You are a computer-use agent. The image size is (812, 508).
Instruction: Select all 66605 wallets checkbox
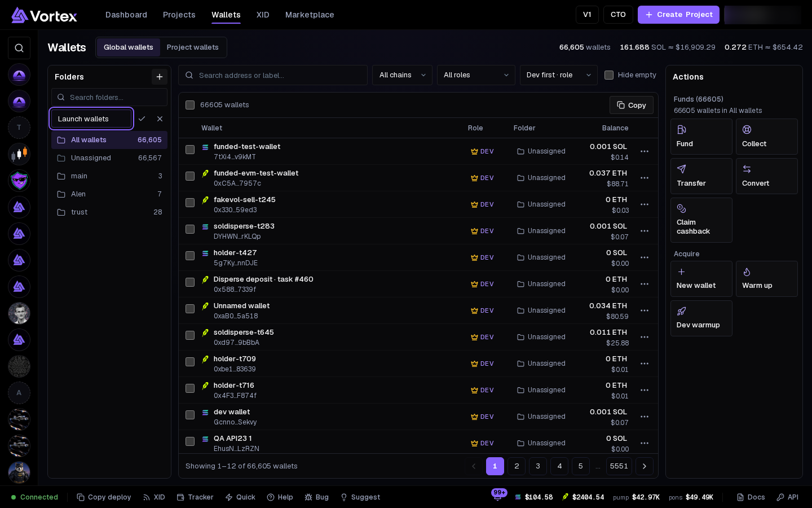[x=190, y=105]
